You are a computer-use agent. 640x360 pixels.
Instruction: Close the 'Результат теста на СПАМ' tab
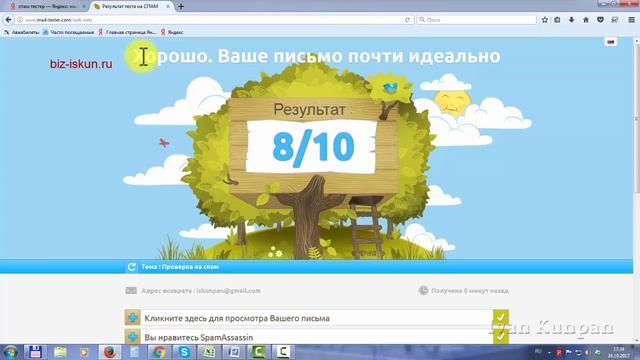(x=168, y=7)
